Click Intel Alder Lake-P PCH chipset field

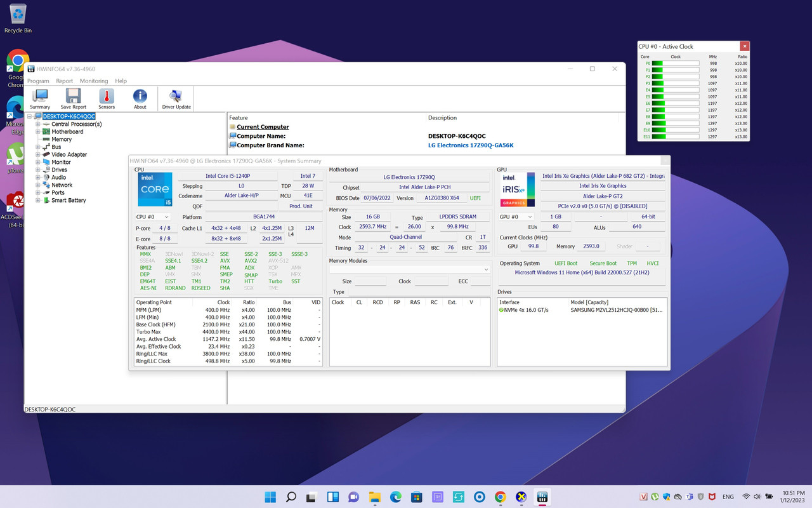[425, 187]
